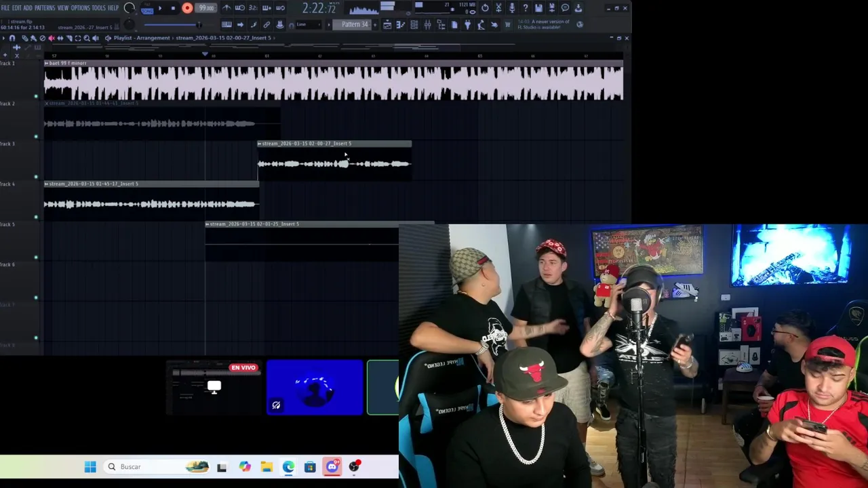
Task: Open the Channel rack icon
Action: pyautogui.click(x=414, y=24)
